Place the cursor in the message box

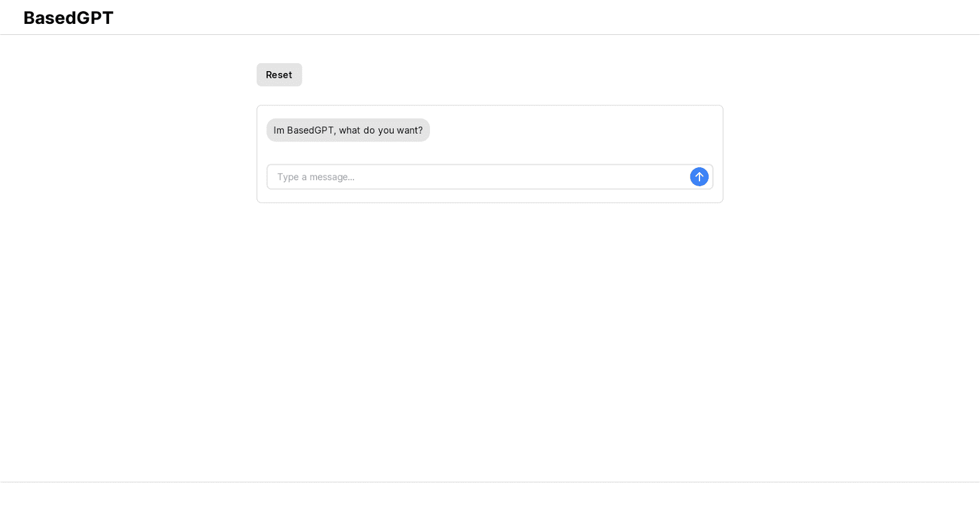click(478, 177)
